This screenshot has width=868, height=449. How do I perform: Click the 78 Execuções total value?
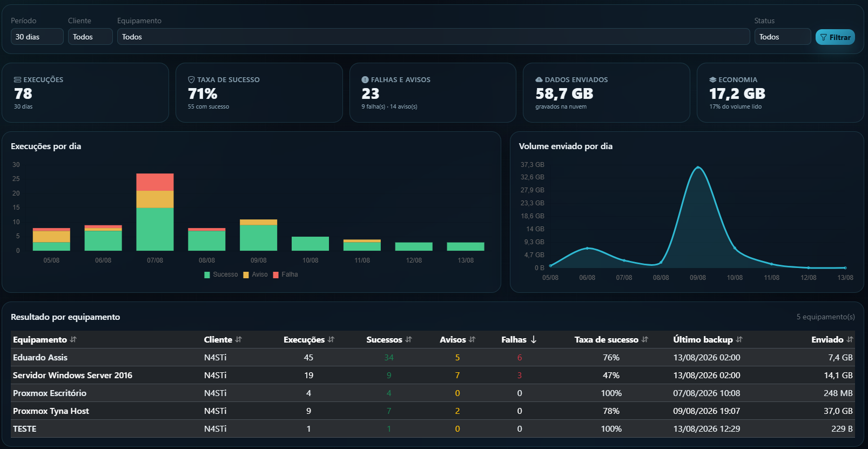[23, 93]
